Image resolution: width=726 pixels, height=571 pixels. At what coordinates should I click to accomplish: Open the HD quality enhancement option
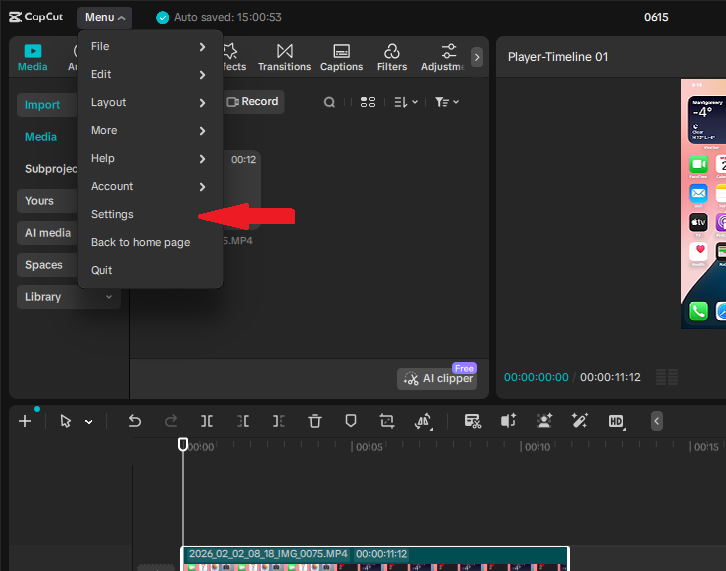pyautogui.click(x=616, y=421)
